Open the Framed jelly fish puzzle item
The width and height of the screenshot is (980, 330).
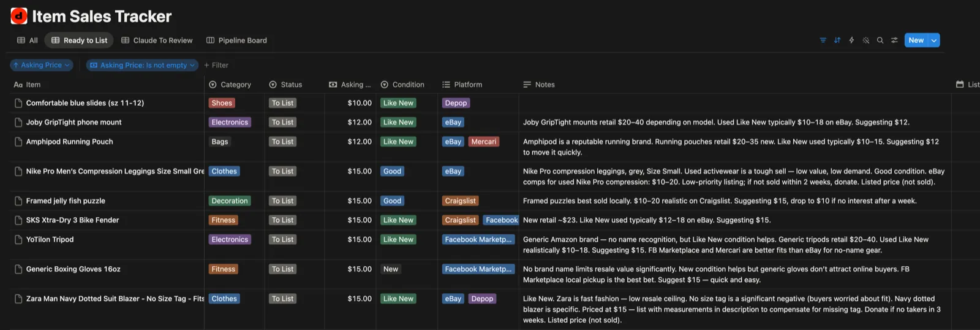pyautogui.click(x=66, y=201)
